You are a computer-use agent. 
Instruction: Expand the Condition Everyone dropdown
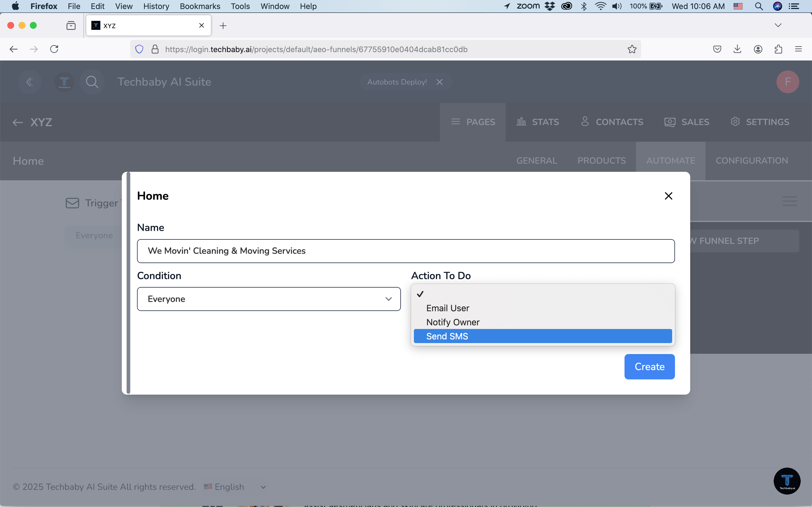pyautogui.click(x=268, y=299)
